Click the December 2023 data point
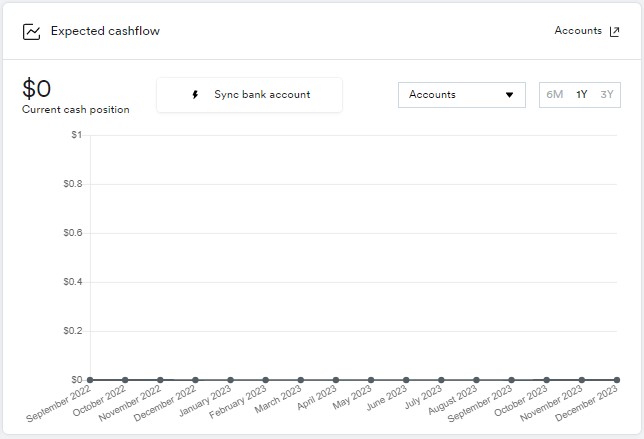Viewport: 644px width, 439px height. 616,380
